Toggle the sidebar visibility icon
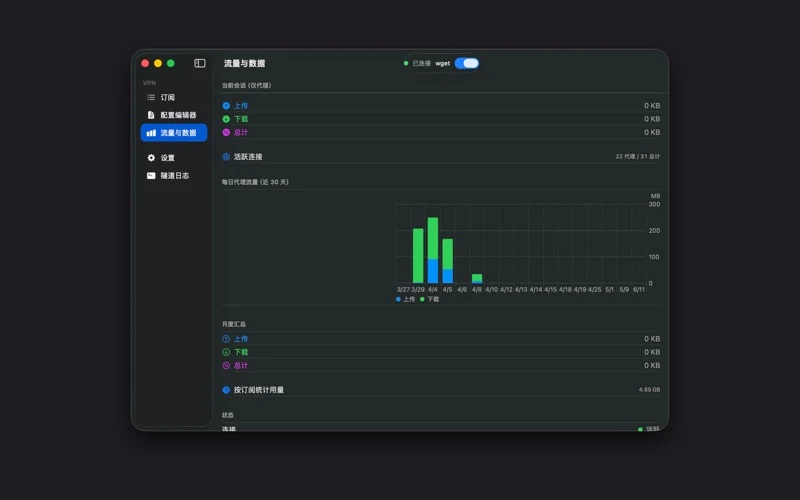This screenshot has width=800, height=500. [x=199, y=63]
